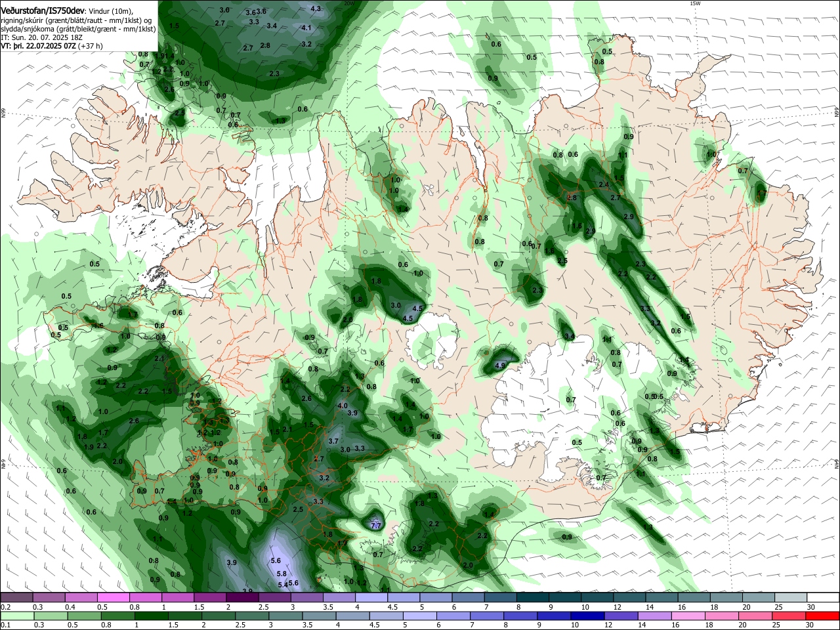Click the 4.1 precipitation value
This screenshot has height=630, width=840.
[306, 28]
